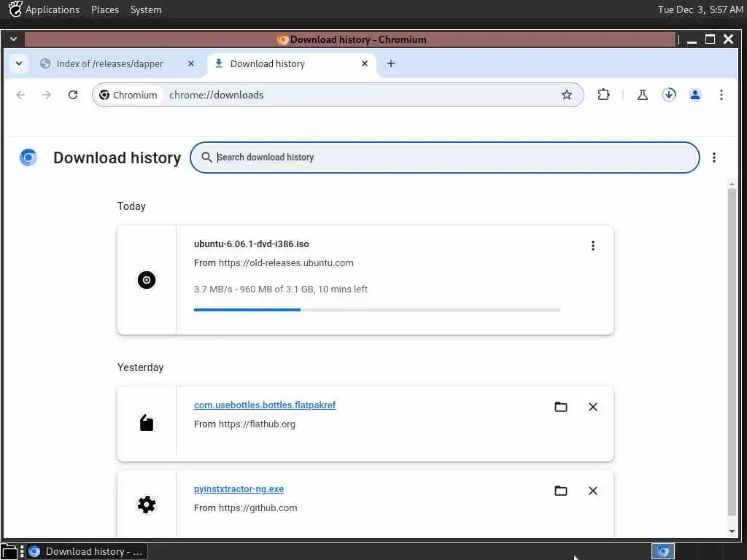
Task: Click the Chromium site info chip in the address bar
Action: (128, 95)
